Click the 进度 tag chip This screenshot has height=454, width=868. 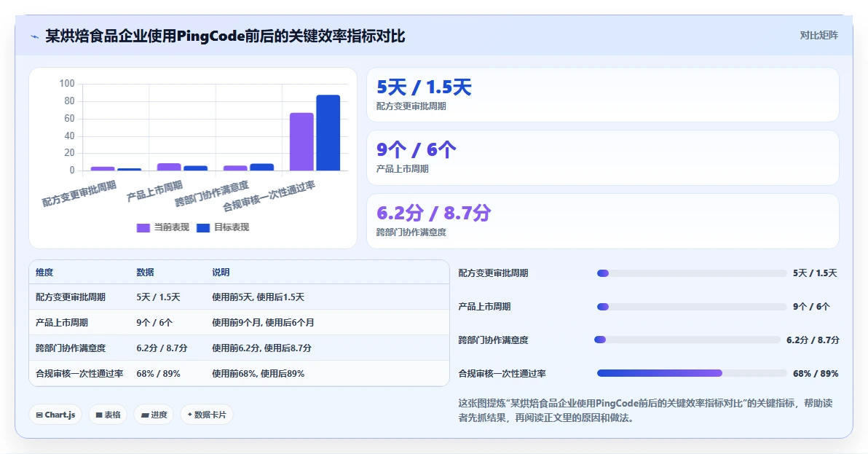tap(154, 415)
